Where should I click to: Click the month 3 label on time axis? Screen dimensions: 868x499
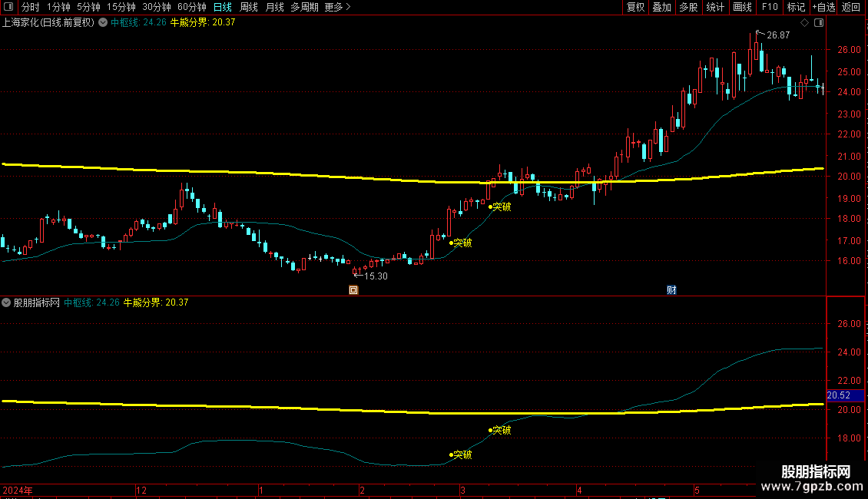(462, 490)
